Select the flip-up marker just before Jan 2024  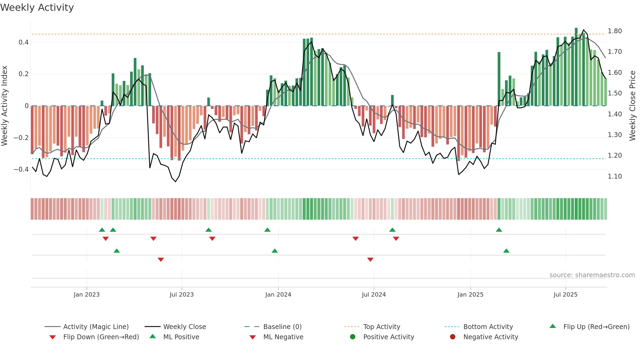tap(268, 230)
